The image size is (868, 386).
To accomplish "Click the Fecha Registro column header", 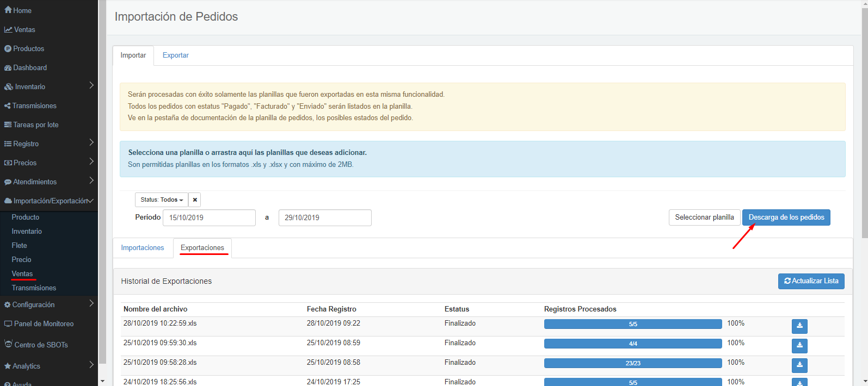I will (x=331, y=309).
